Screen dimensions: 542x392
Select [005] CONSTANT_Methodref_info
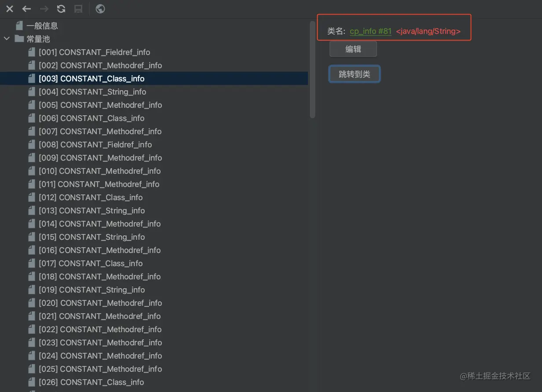coord(154,105)
